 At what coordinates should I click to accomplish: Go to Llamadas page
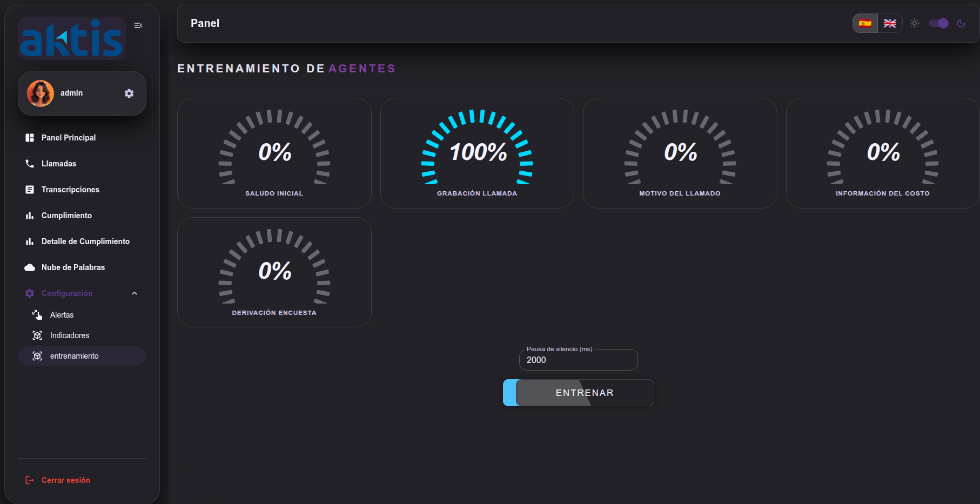click(82, 164)
